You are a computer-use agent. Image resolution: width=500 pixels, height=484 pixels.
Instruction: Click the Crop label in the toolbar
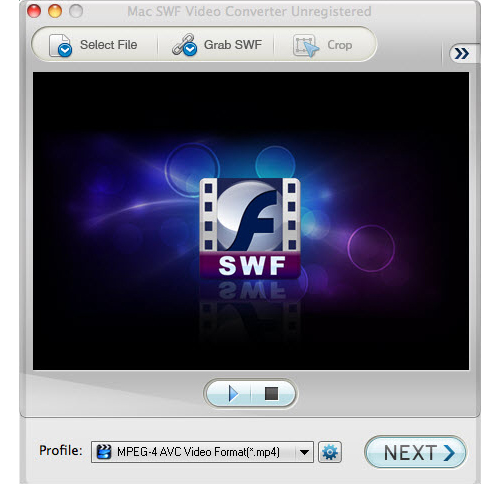tap(340, 45)
